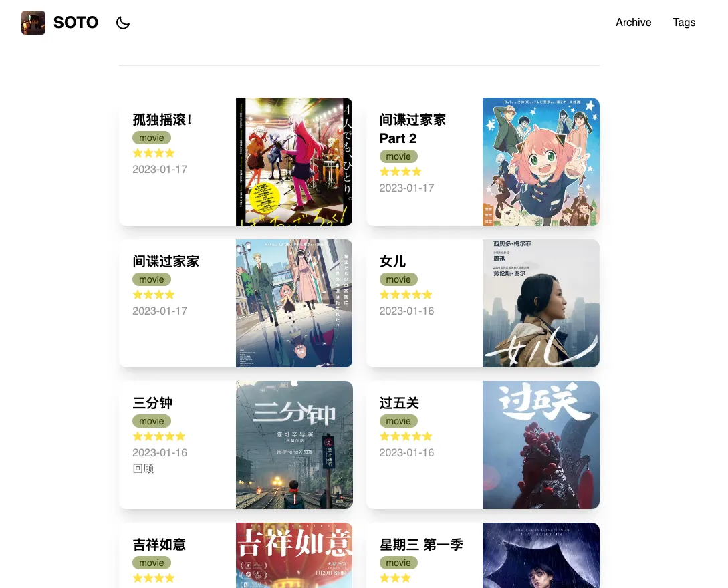Click the SOTO site title
The width and height of the screenshot is (728, 588).
click(76, 23)
